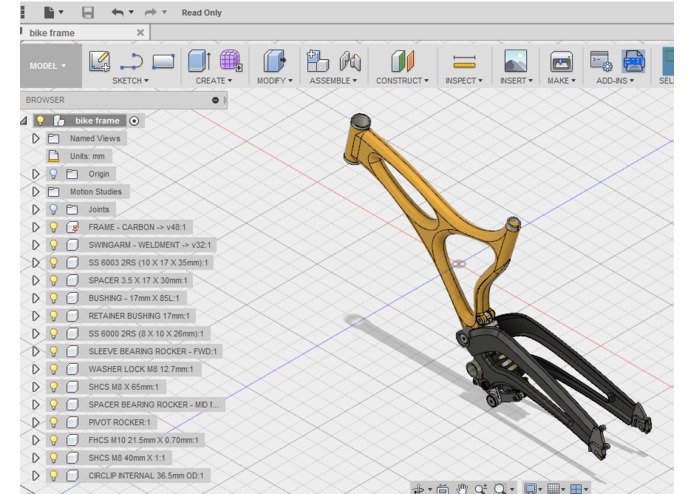The width and height of the screenshot is (695, 494).
Task: Click the Extrude tool icon
Action: tap(199, 61)
